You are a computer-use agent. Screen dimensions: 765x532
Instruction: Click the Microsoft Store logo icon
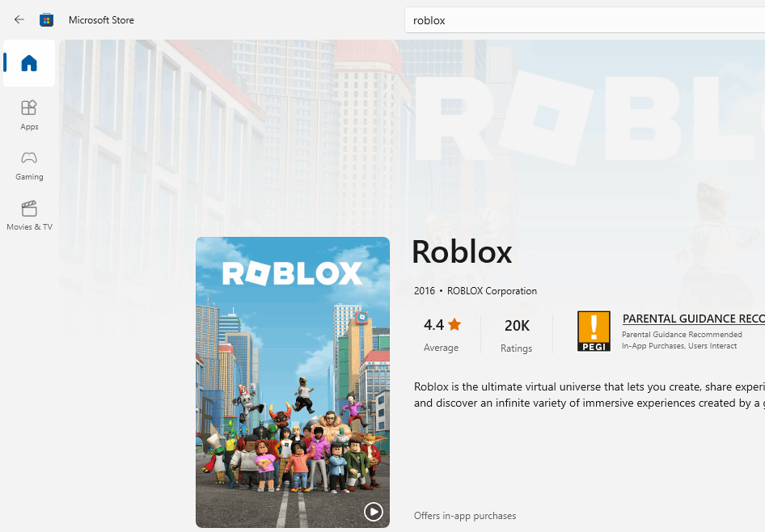(x=46, y=20)
